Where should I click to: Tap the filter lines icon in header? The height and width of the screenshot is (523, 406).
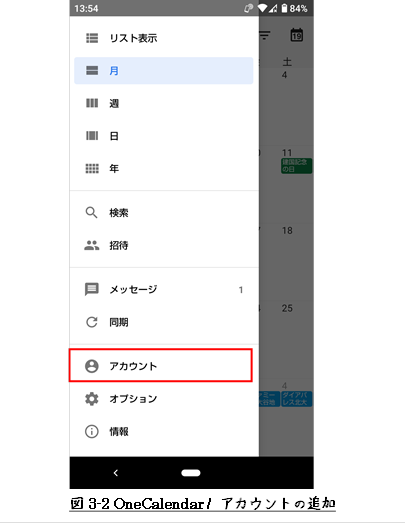pyautogui.click(x=265, y=35)
